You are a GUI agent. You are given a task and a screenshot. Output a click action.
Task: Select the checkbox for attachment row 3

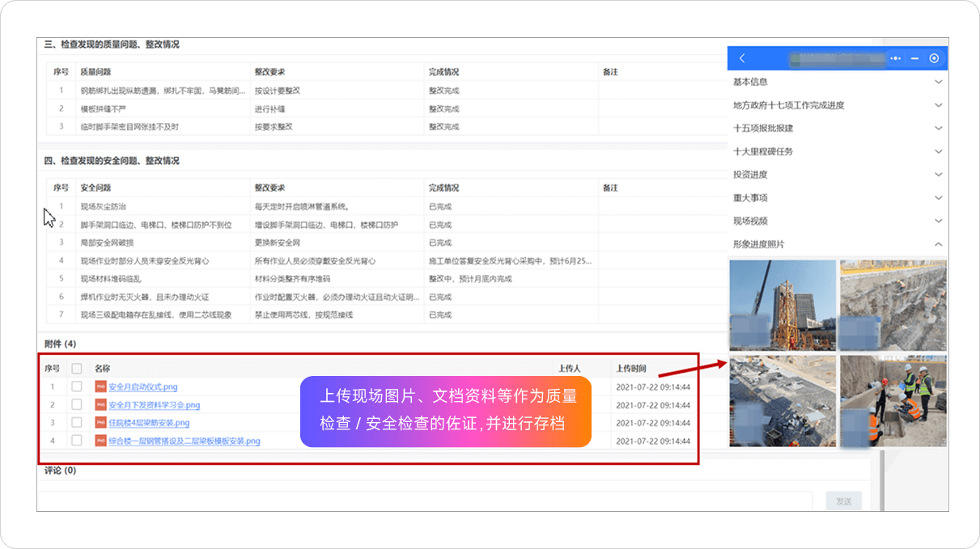(x=77, y=423)
